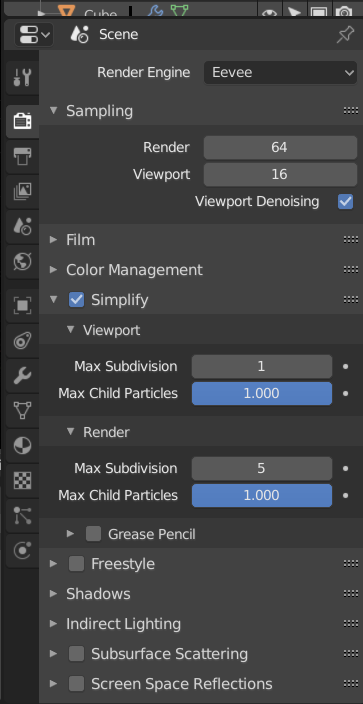Animate Viewport Max Child Particles dot
The height and width of the screenshot is (704, 363).
[345, 393]
